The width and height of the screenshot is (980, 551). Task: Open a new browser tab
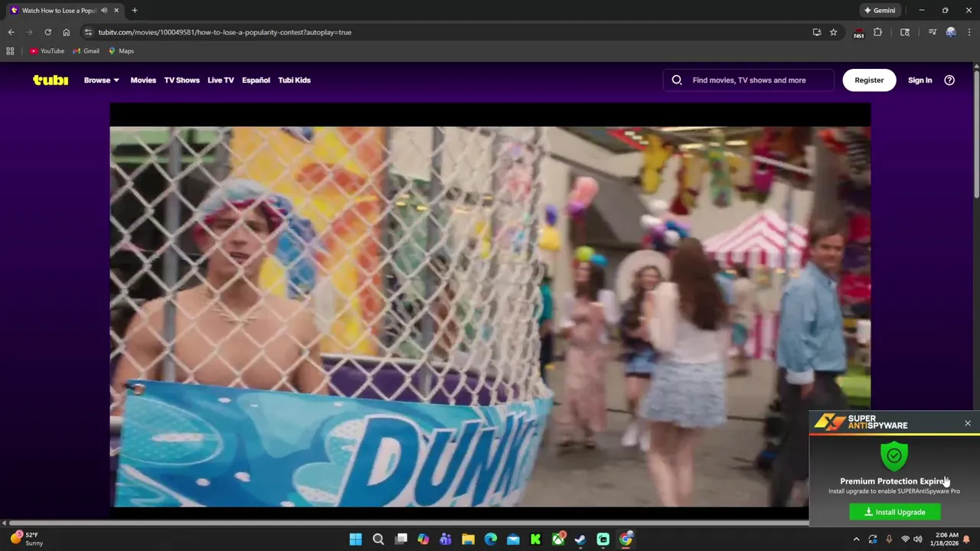[x=135, y=11]
